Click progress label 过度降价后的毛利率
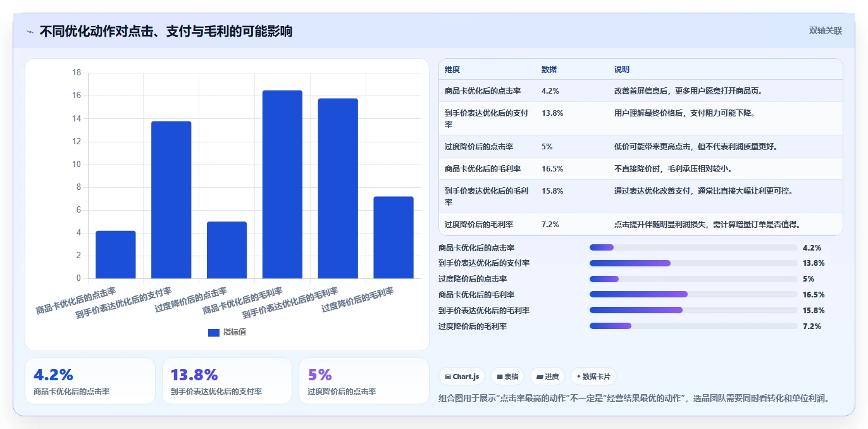Image resolution: width=868 pixels, height=429 pixels. point(473,326)
